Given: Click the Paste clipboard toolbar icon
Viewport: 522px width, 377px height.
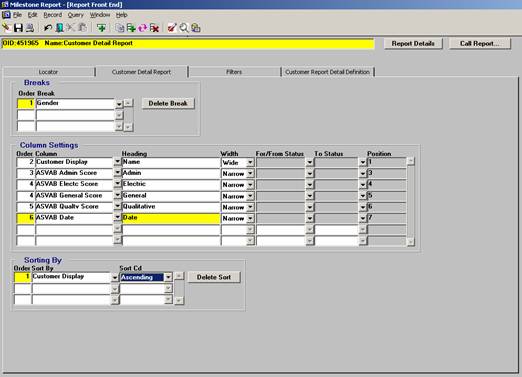Looking at the screenshot, I should [x=82, y=28].
